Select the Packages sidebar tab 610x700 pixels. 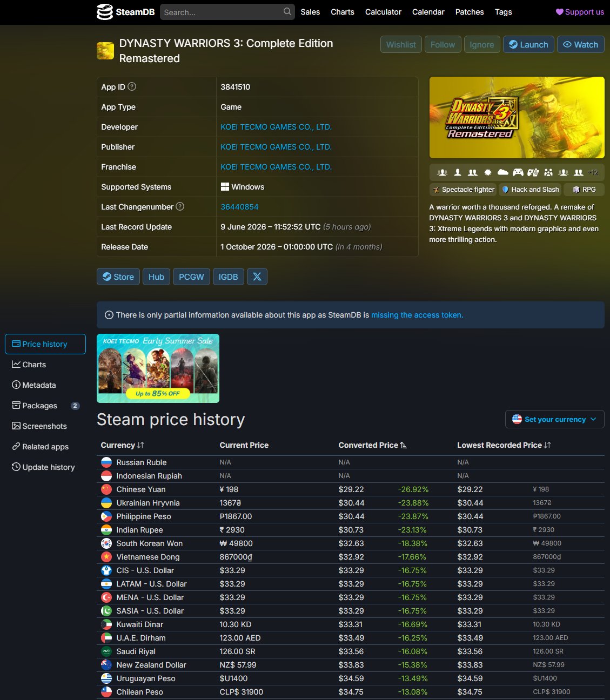click(45, 406)
